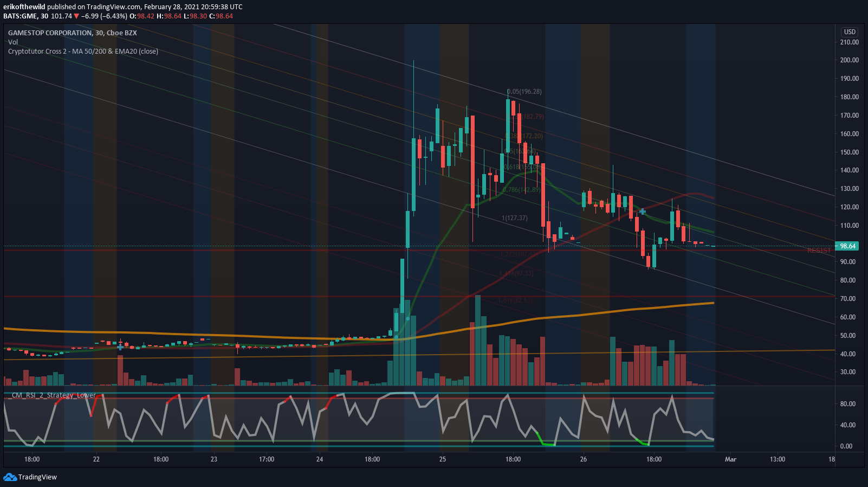
Task: Click the 160.00 price axis label
Action: pyautogui.click(x=849, y=134)
